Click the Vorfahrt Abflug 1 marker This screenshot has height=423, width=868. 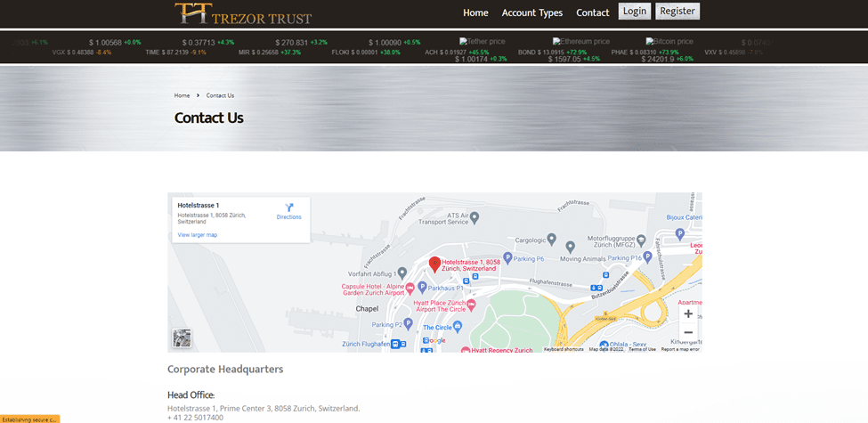click(402, 273)
